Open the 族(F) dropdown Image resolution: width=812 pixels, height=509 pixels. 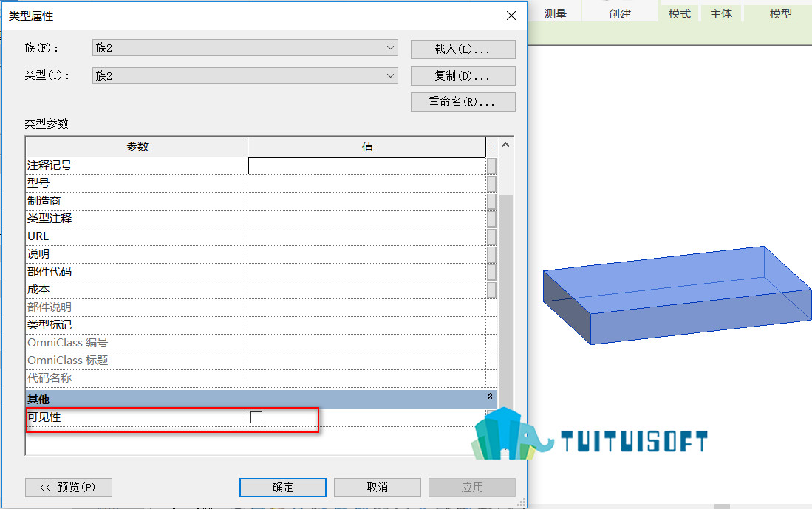coord(245,47)
